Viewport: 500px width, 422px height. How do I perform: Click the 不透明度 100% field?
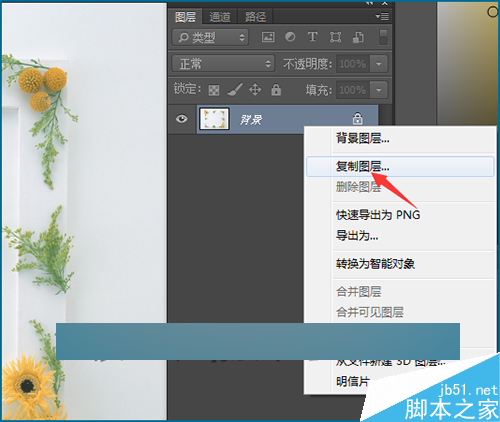(353, 64)
